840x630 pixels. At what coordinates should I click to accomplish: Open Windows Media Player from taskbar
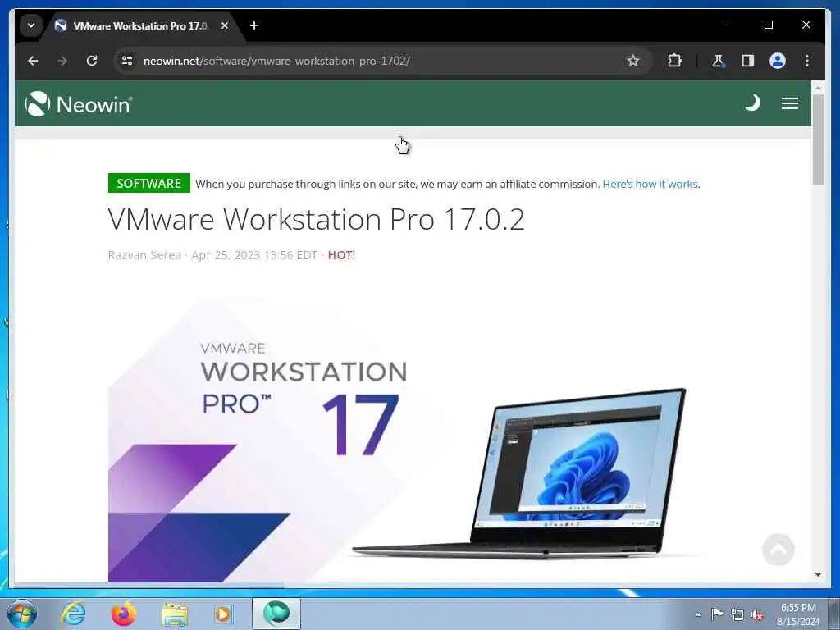tap(224, 614)
